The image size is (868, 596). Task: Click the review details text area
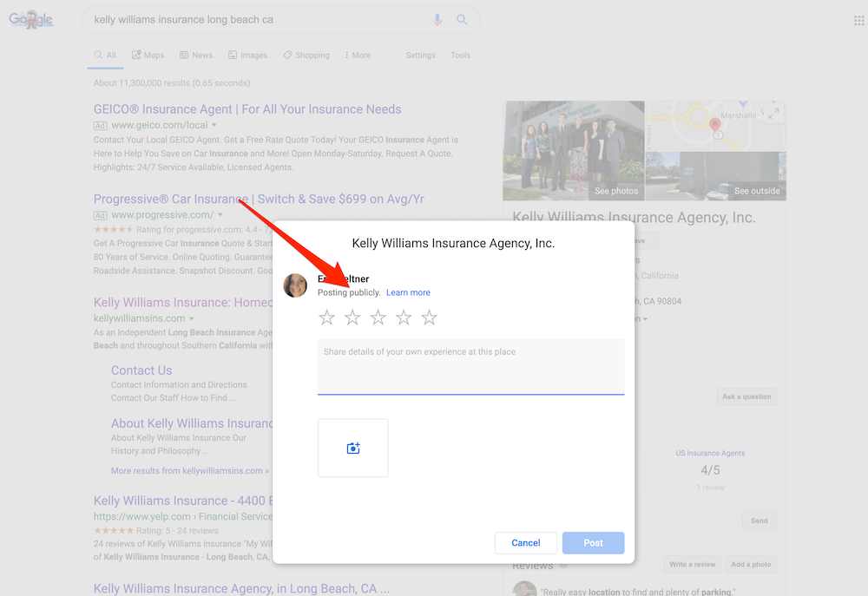point(471,367)
